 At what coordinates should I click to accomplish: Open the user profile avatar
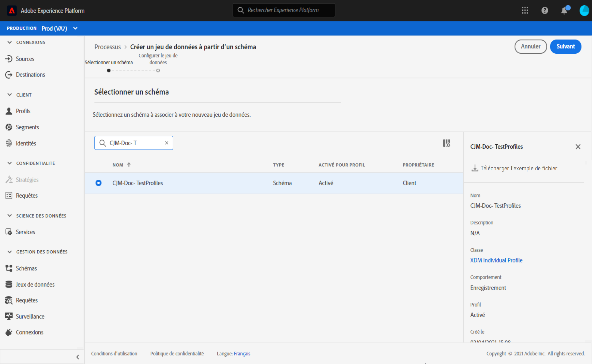point(584,11)
